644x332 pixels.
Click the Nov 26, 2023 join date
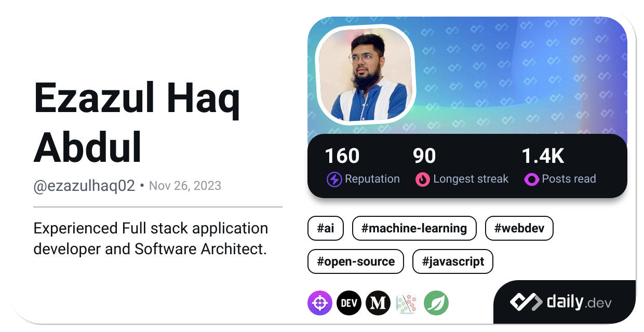(185, 185)
